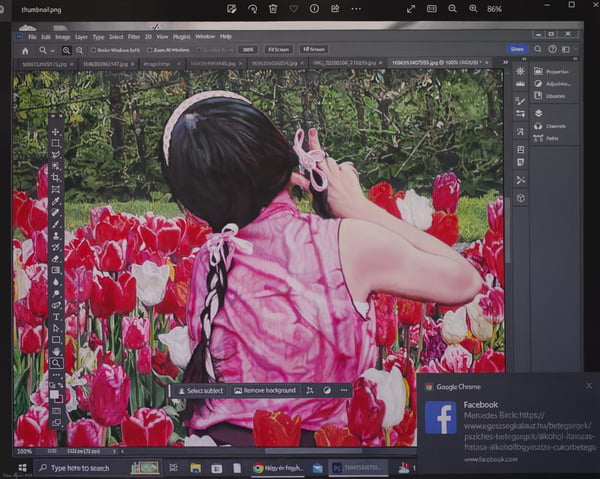The height and width of the screenshot is (479, 600).
Task: Open the workspace switcher dropdown
Action: [x=567, y=49]
